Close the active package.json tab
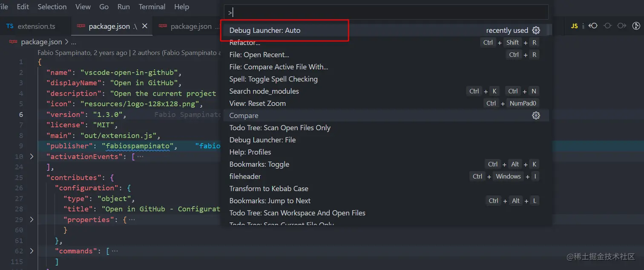 coord(145,26)
